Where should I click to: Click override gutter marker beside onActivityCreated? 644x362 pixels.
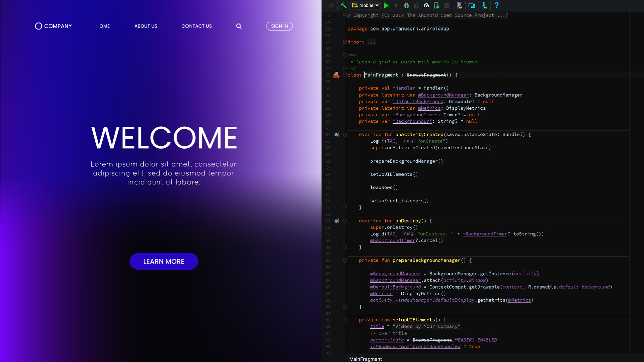pyautogui.click(x=337, y=135)
